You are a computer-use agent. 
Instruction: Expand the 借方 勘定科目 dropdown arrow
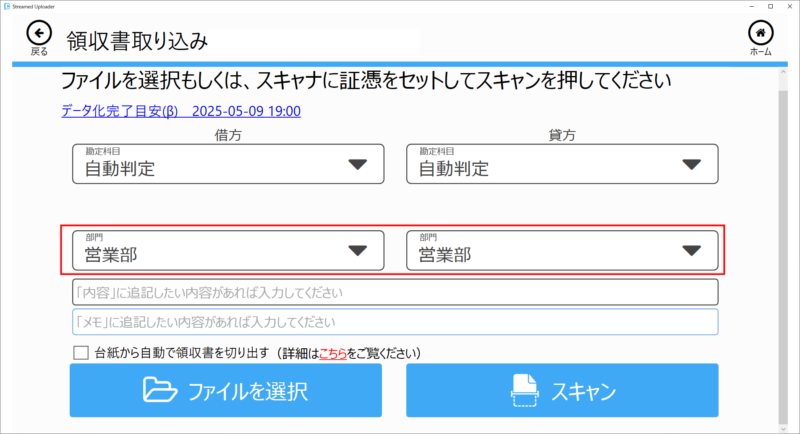(x=358, y=164)
